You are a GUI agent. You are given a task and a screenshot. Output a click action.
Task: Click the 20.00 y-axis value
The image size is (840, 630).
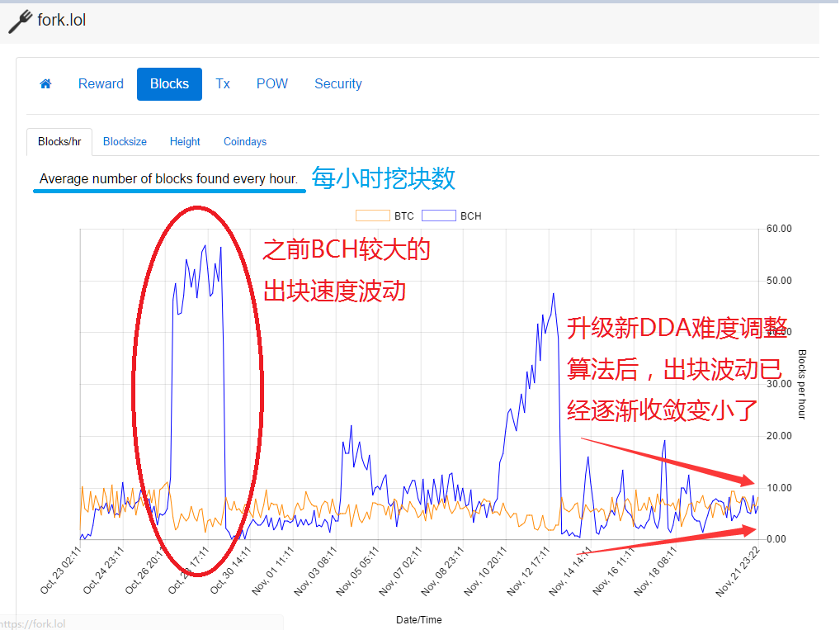(779, 436)
